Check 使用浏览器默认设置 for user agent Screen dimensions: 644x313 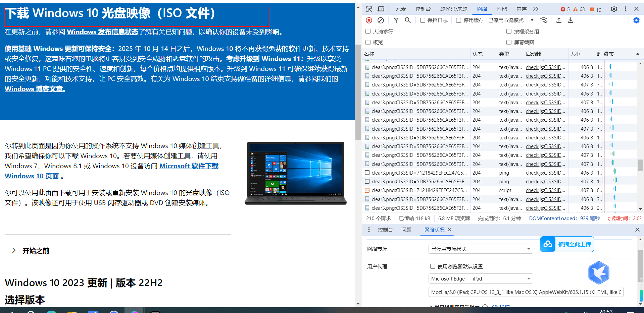tap(433, 266)
